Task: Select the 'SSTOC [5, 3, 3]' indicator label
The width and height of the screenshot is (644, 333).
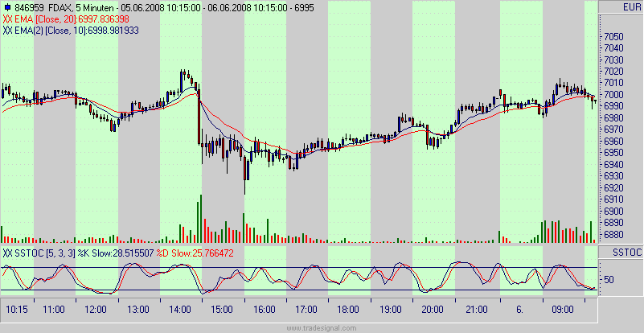Action: (44, 253)
